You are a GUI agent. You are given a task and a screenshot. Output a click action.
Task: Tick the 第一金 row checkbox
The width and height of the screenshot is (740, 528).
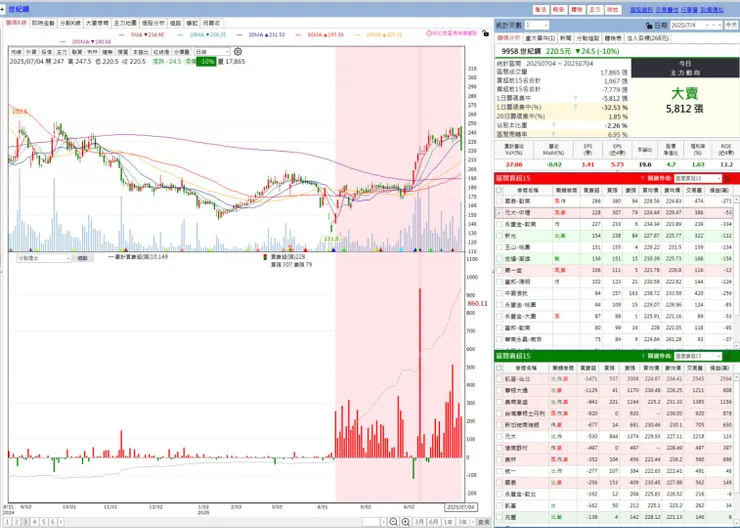click(x=499, y=270)
